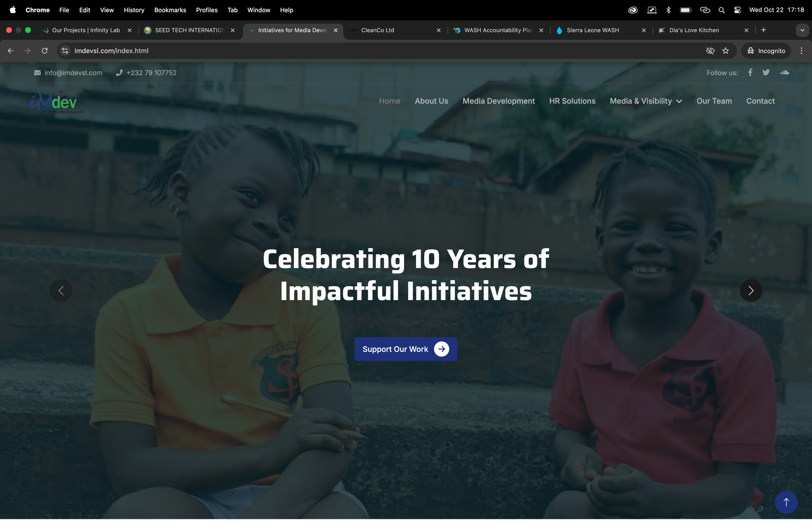812x528 pixels.
Task: Click the info@imdevsl.com email link
Action: [73, 73]
